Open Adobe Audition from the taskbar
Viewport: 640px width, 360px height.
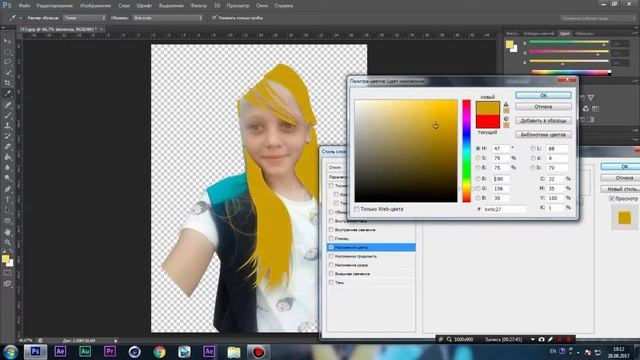(85, 351)
